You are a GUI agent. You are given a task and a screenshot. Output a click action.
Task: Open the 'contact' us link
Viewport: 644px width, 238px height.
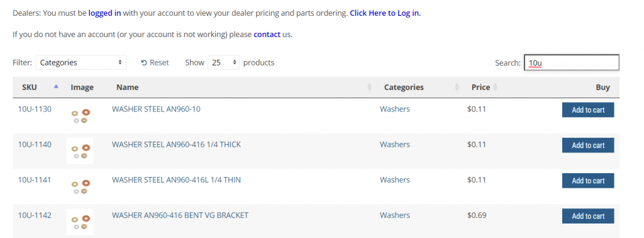pos(267,34)
